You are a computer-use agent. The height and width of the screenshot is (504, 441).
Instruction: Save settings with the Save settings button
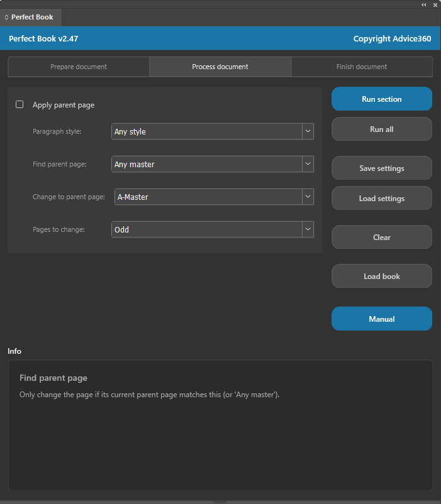click(382, 168)
